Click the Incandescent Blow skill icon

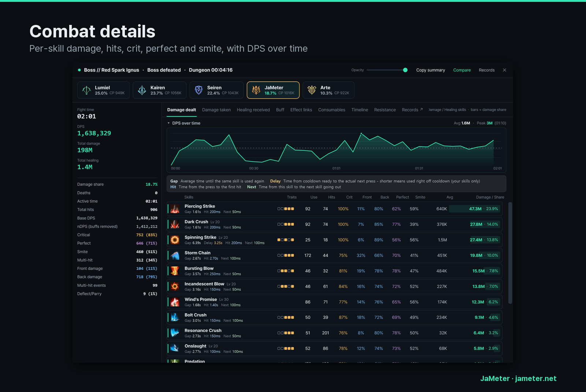click(x=175, y=286)
